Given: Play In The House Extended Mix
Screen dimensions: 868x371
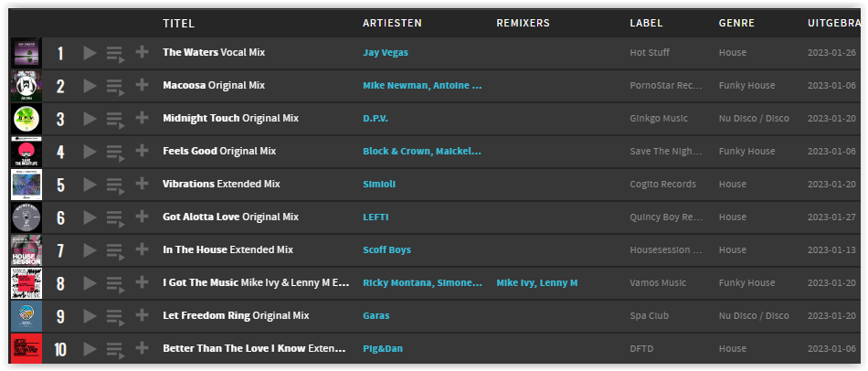Looking at the screenshot, I should (90, 250).
